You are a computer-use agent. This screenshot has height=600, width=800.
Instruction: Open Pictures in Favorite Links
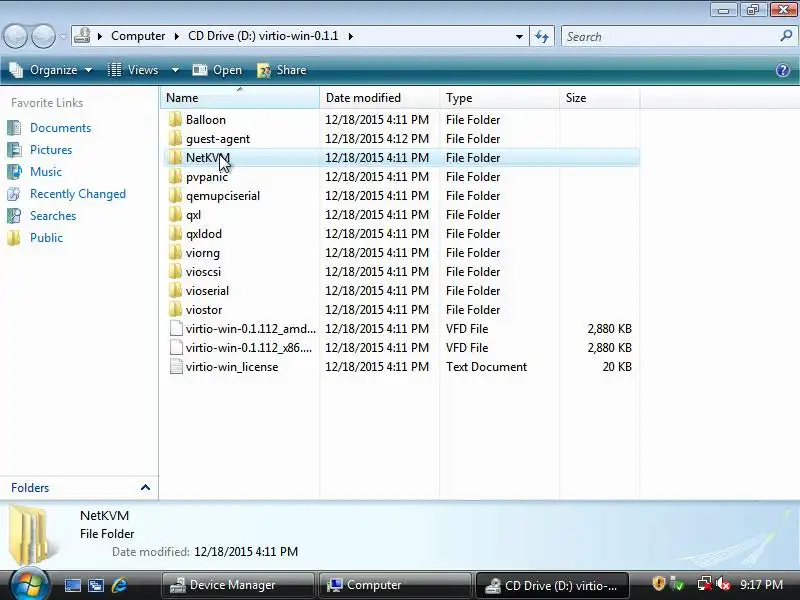click(x=51, y=150)
